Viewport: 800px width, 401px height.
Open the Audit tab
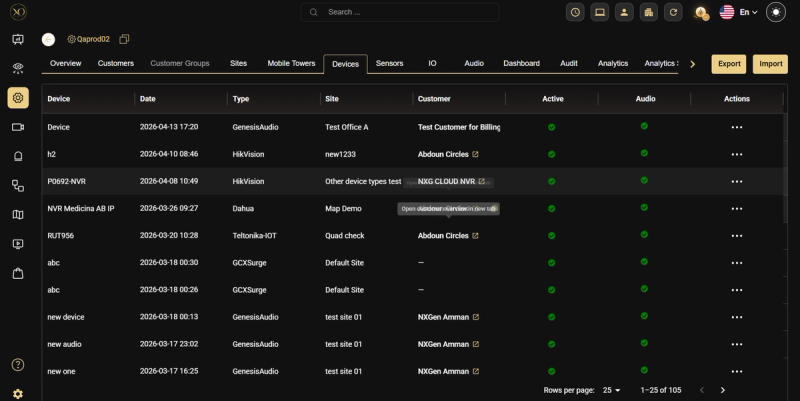[569, 63]
